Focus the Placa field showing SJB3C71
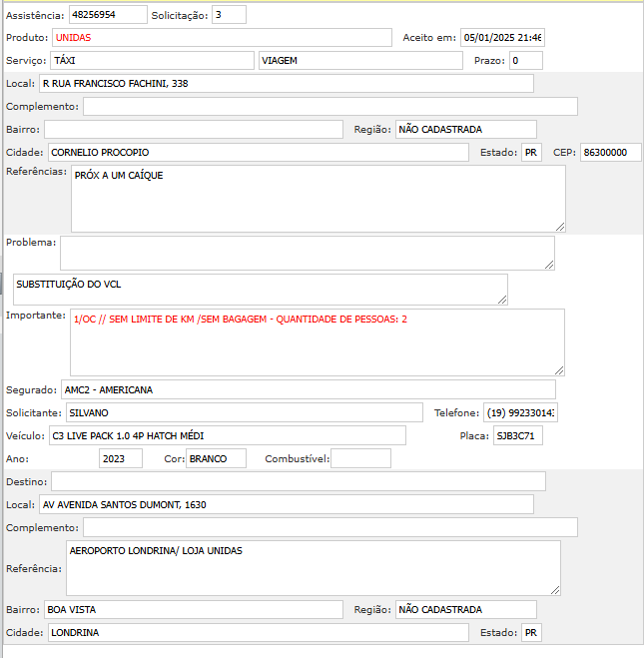This screenshot has width=644, height=658. [x=517, y=436]
